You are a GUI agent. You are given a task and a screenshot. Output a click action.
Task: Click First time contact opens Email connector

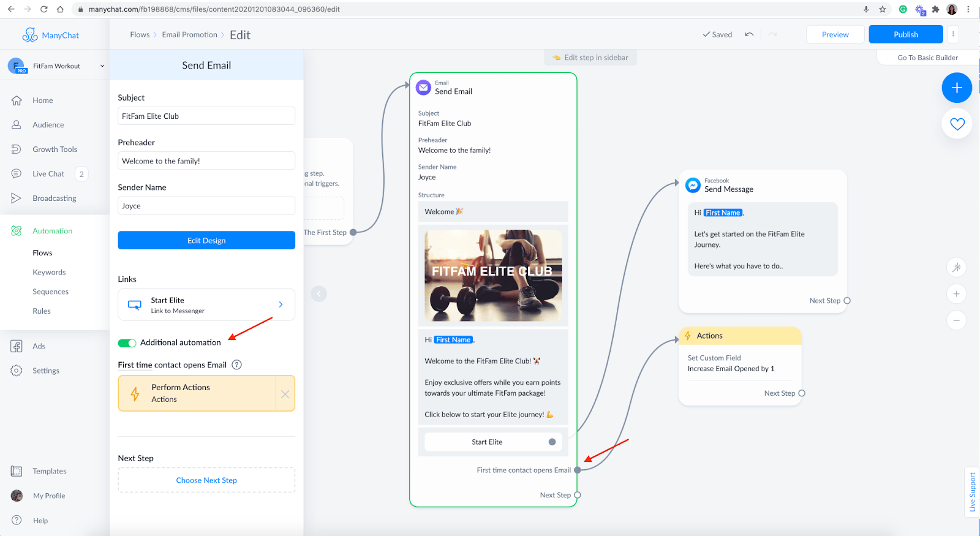(x=577, y=470)
